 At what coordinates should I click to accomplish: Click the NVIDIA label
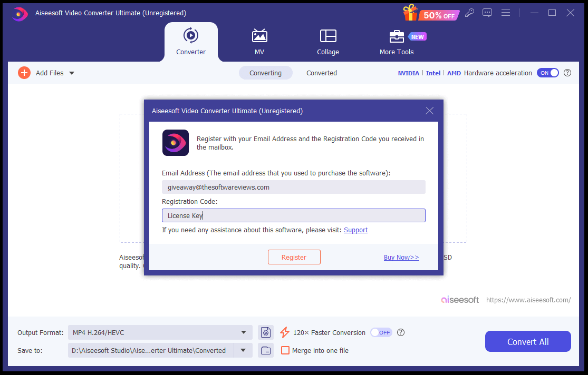pos(408,73)
